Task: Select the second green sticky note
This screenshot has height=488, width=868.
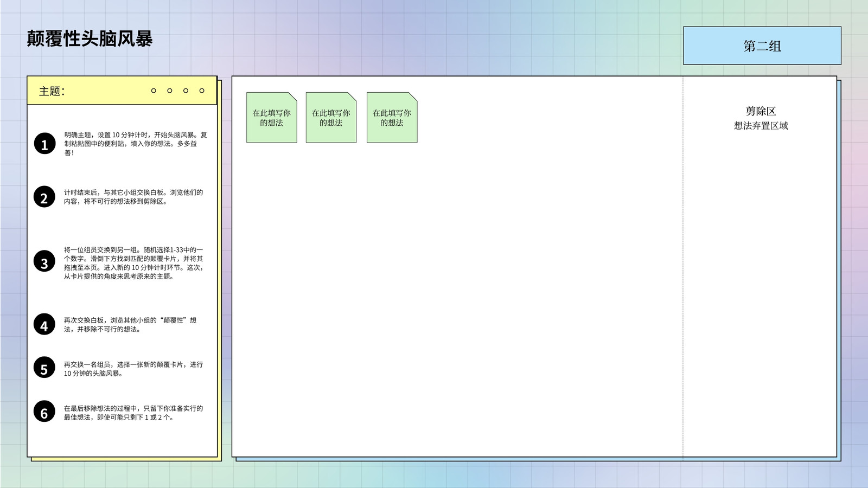Action: (x=331, y=118)
